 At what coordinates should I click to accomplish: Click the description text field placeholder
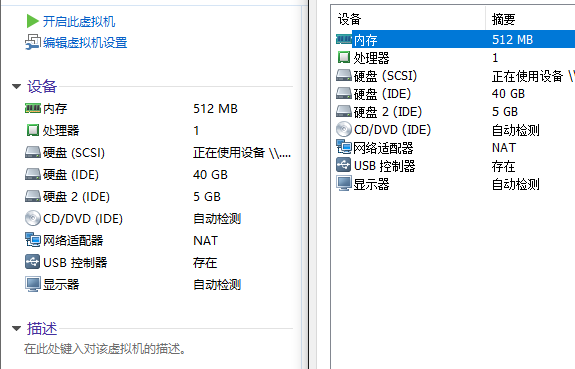(x=105, y=348)
